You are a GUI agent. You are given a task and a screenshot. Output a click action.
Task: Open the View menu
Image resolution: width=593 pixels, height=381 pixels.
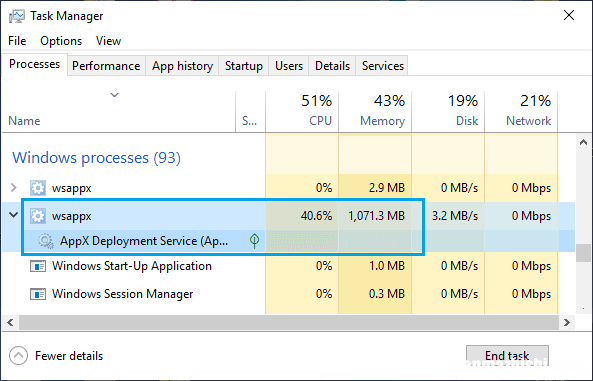tap(108, 41)
